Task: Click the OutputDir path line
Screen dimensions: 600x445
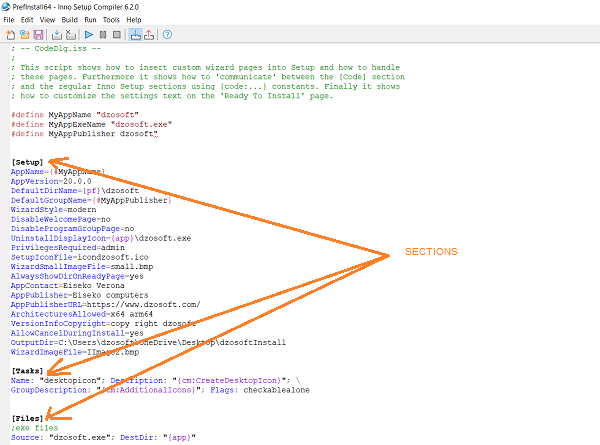Action: tap(148, 342)
